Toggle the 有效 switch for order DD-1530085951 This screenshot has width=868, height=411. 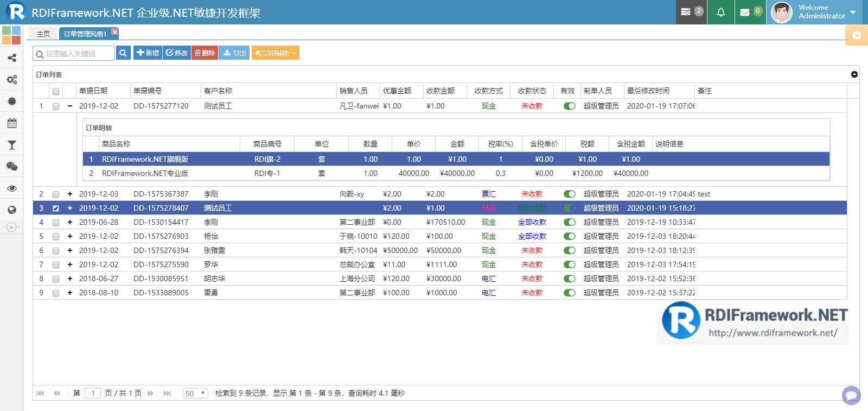click(569, 279)
